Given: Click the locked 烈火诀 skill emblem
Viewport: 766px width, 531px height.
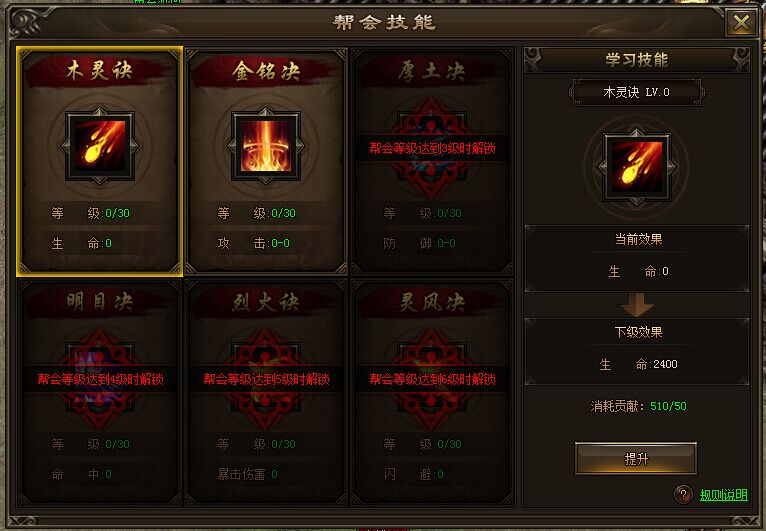Looking at the screenshot, I should tap(266, 378).
